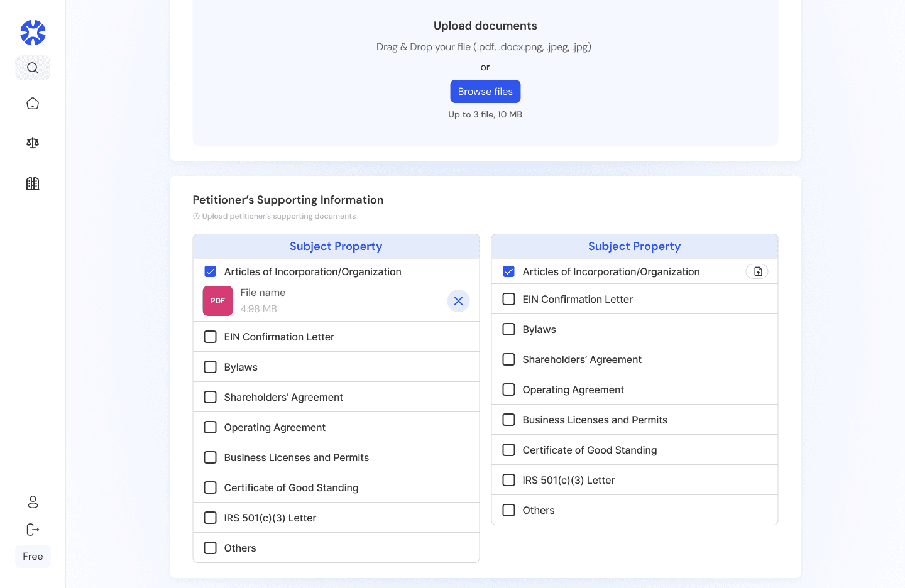
Task: Click the left Subject Property header
Action: 336,246
